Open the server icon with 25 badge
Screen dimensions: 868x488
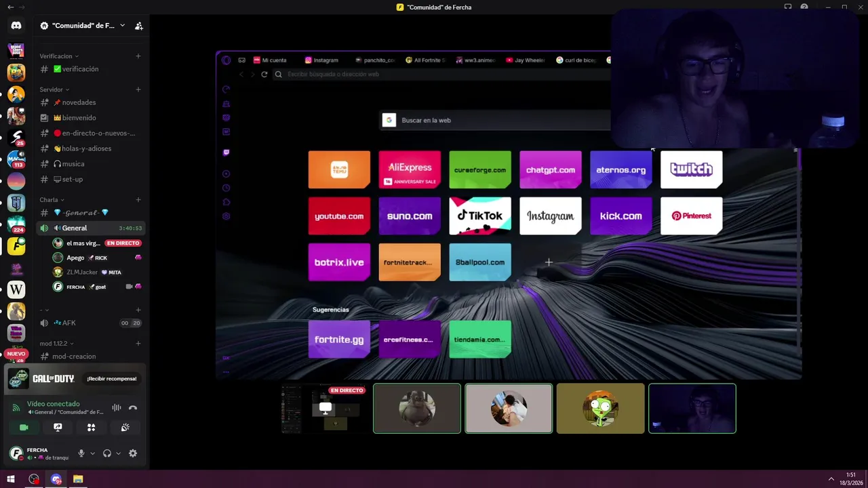click(x=16, y=137)
